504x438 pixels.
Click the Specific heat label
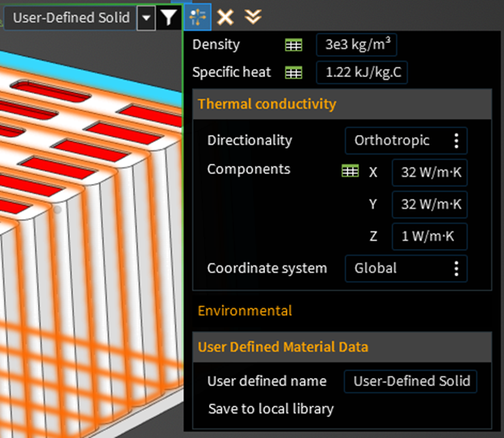pos(232,72)
